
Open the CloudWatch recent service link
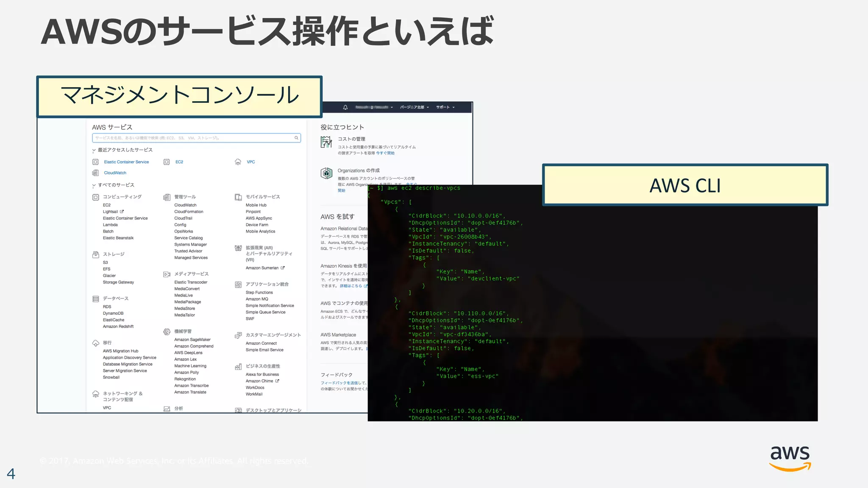coord(115,173)
